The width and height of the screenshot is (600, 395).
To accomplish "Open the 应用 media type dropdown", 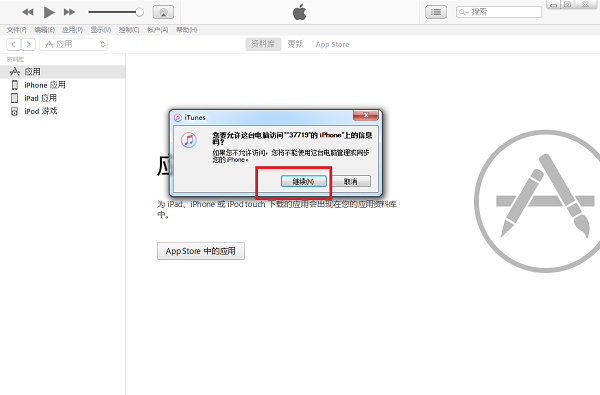I will click(x=73, y=44).
